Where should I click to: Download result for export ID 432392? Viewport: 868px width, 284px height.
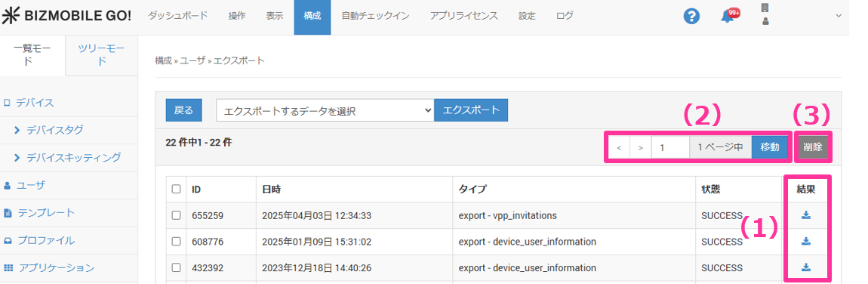tap(806, 267)
